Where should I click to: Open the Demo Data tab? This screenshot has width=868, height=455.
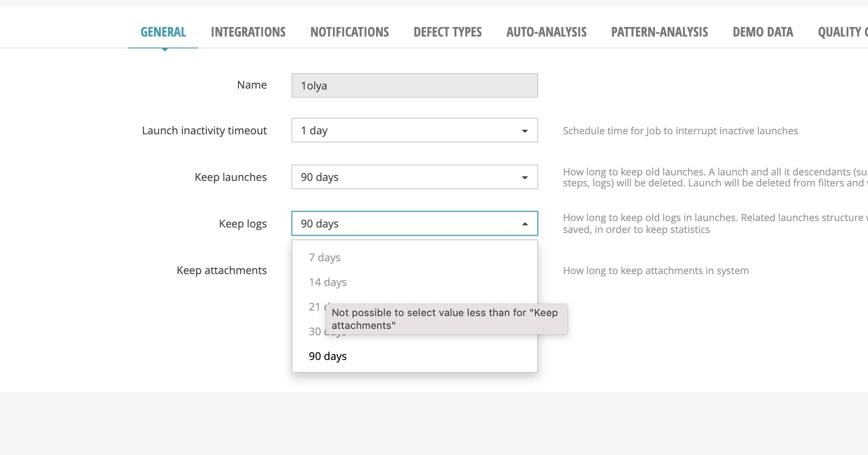coord(763,32)
